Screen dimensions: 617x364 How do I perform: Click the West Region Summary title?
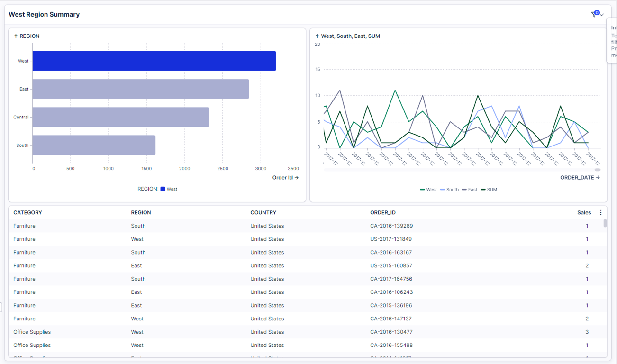(44, 15)
